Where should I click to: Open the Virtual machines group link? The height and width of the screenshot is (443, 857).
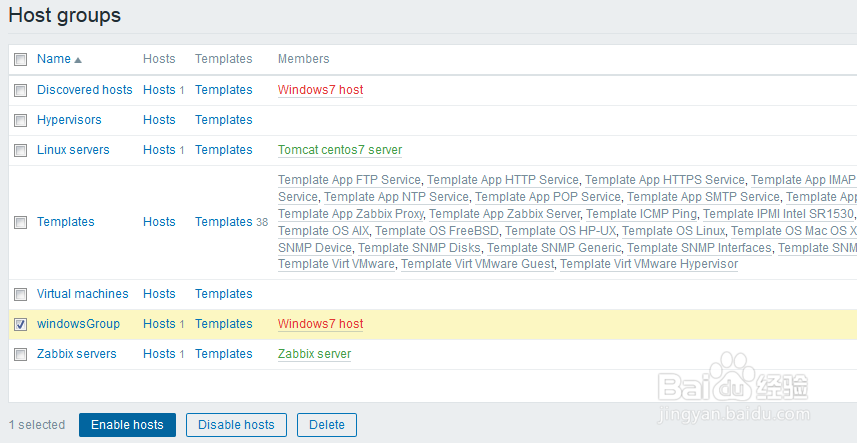coord(82,294)
